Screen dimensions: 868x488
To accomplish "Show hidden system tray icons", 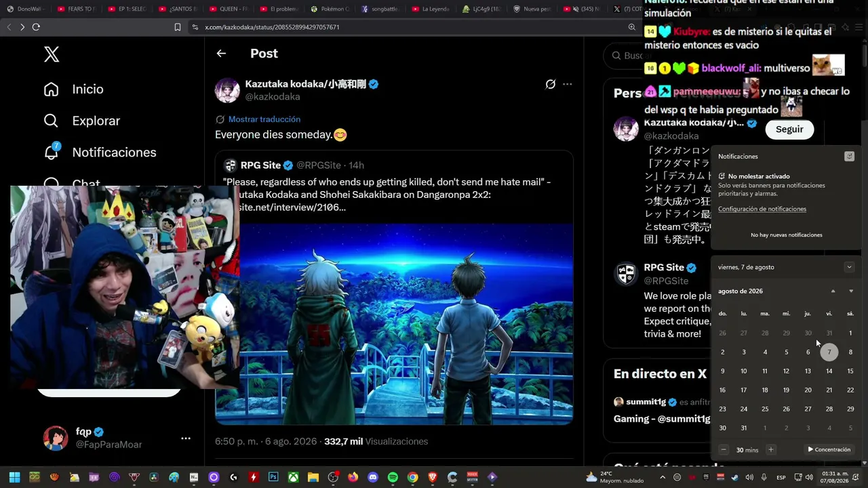I will pos(663,477).
